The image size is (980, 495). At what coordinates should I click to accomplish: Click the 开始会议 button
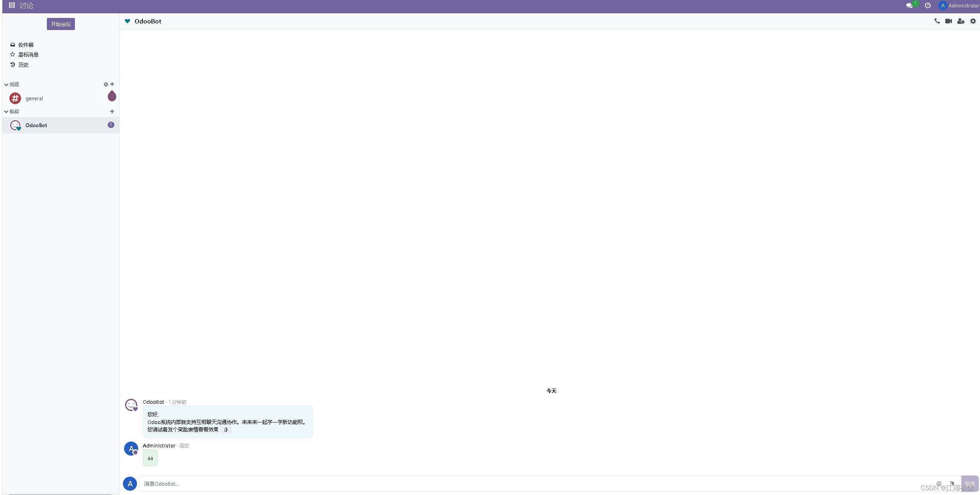pyautogui.click(x=61, y=24)
